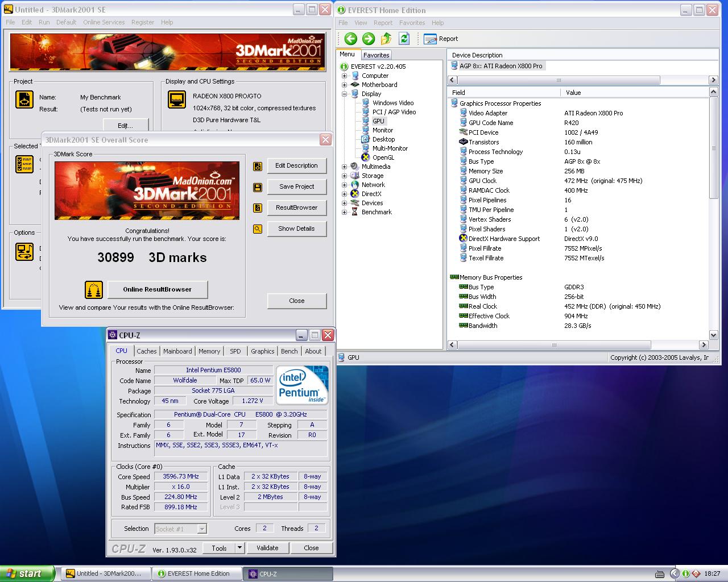Click the Online ResultBrowser button
The width and height of the screenshot is (728, 582).
point(158,289)
